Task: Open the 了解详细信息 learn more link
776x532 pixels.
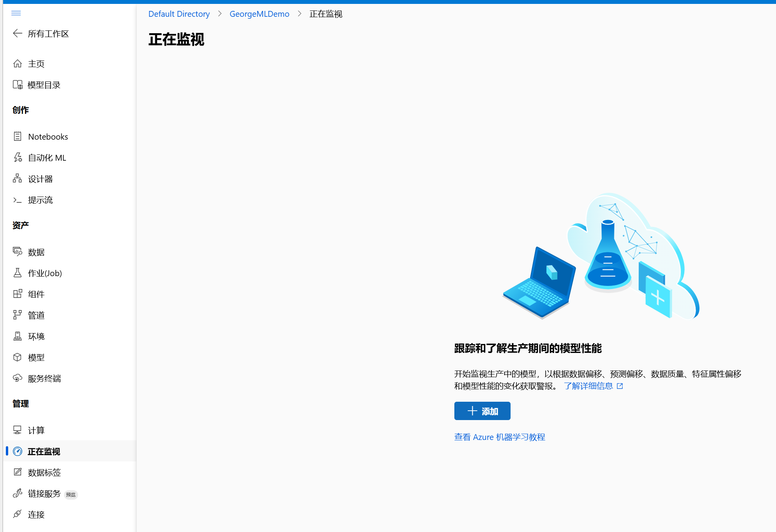Action: pos(589,386)
